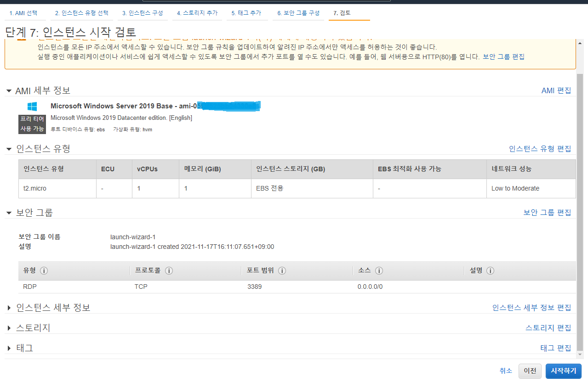588x388 pixels.
Task: Click the Low to Moderate network cell
Action: click(x=531, y=188)
